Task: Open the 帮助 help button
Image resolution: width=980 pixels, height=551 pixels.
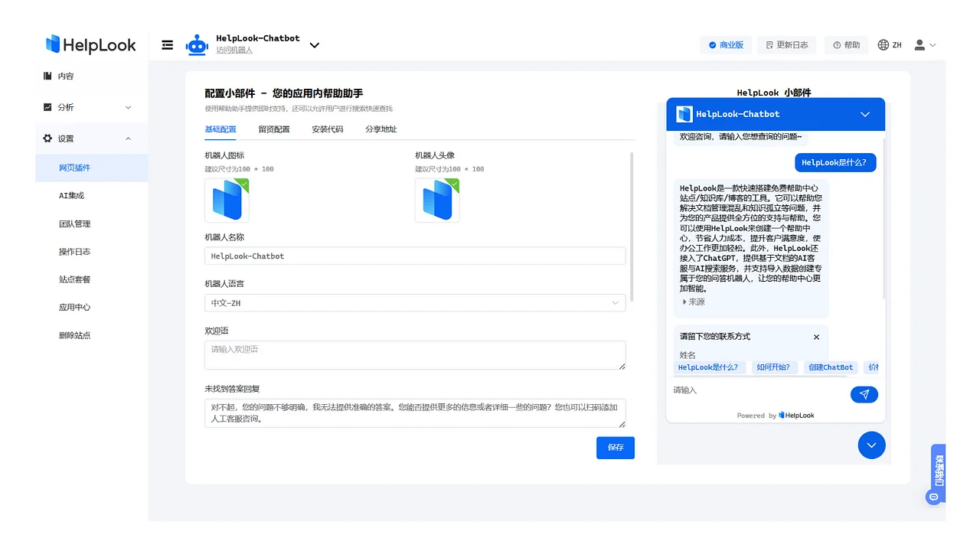Action: point(847,45)
